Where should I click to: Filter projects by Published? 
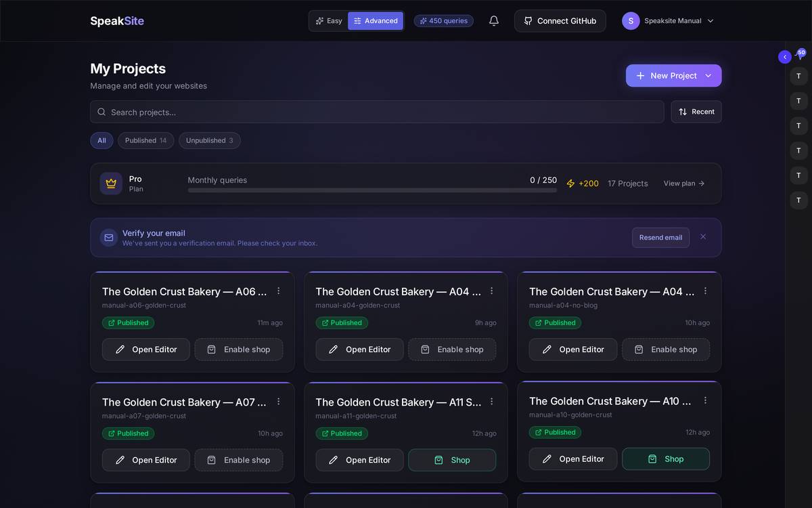point(145,140)
